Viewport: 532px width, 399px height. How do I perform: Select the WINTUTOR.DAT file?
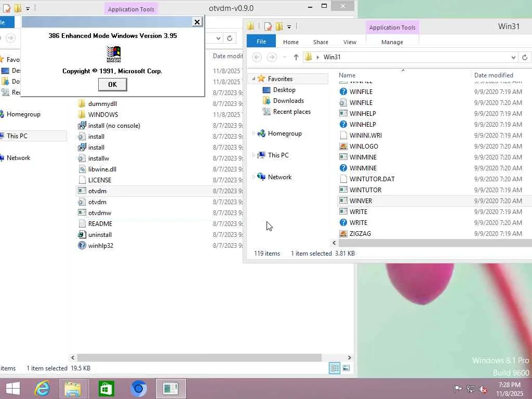click(x=372, y=179)
